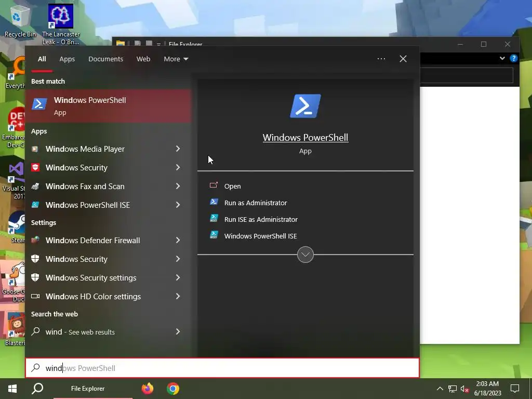Screen dimensions: 532x399
Task: Click the Windows PowerShell title link
Action: (x=305, y=137)
